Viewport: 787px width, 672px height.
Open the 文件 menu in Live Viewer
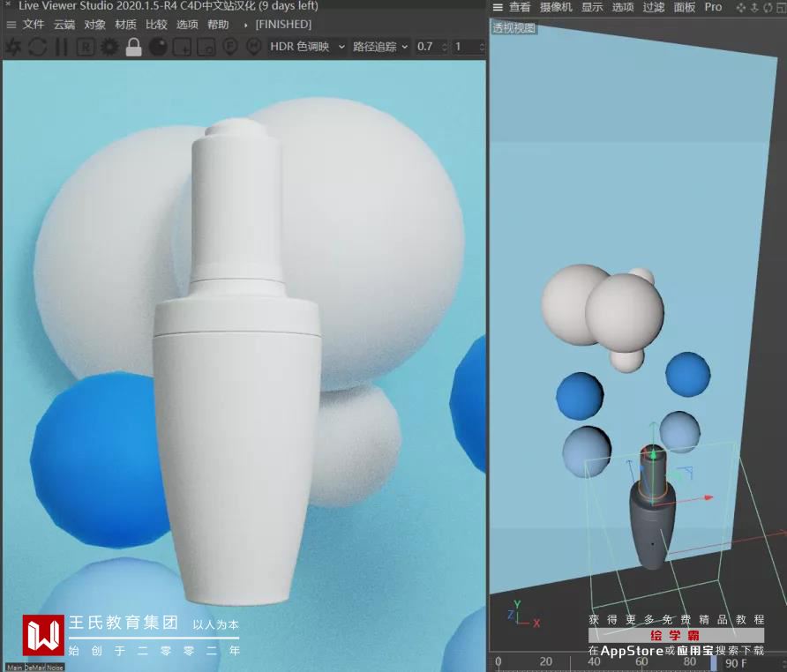[x=34, y=25]
